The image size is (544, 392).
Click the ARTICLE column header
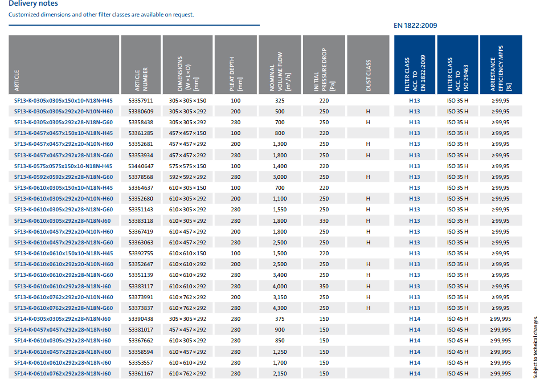point(17,80)
